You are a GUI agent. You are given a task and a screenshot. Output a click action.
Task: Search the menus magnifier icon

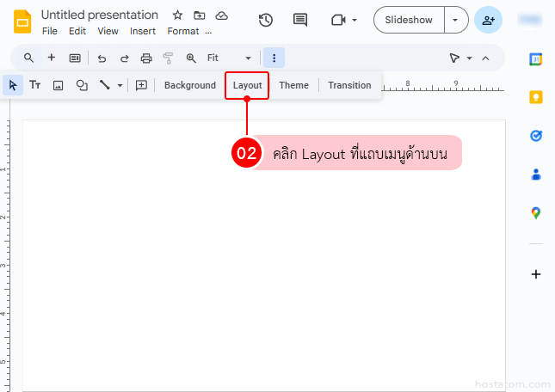28,58
